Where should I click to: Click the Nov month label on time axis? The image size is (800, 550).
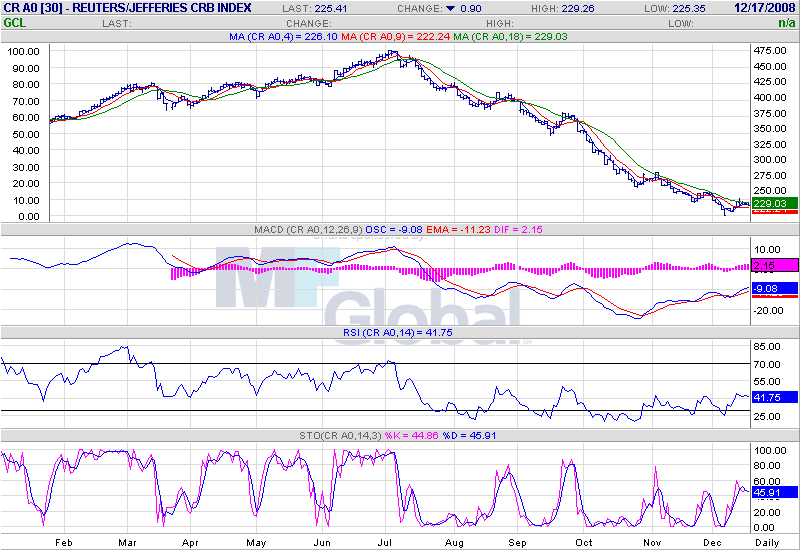coord(652,542)
